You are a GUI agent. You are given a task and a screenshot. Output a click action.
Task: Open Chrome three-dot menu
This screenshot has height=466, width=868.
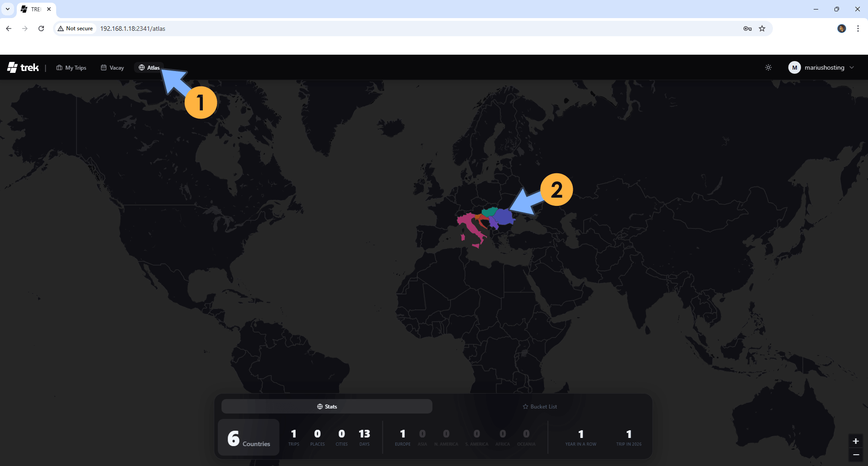pyautogui.click(x=858, y=29)
